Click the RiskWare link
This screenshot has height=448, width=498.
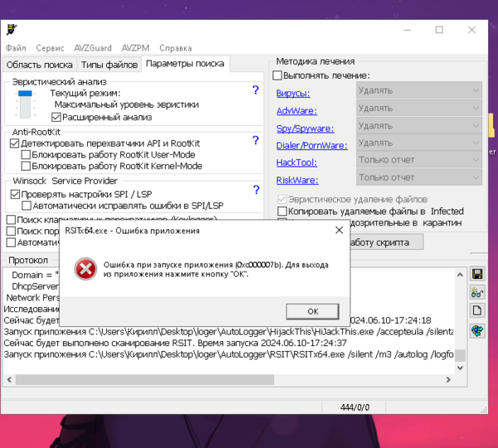click(297, 180)
